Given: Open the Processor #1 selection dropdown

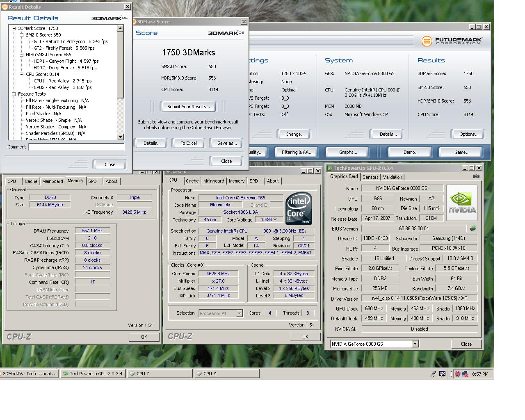Looking at the screenshot, I should [x=239, y=313].
